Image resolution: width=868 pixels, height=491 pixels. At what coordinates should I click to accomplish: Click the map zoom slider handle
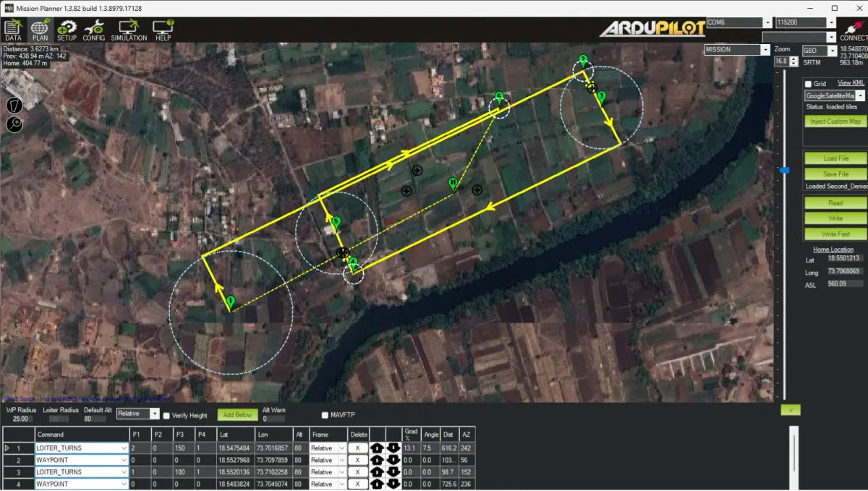coord(784,171)
